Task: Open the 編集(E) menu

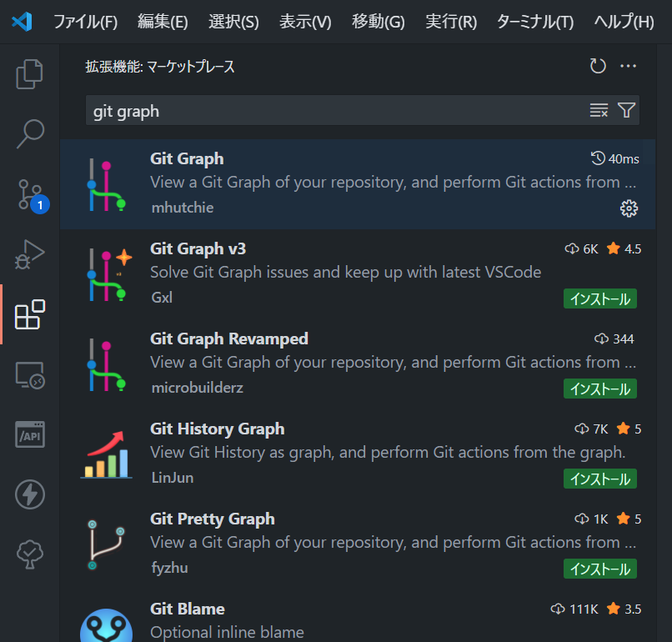Action: point(163,22)
